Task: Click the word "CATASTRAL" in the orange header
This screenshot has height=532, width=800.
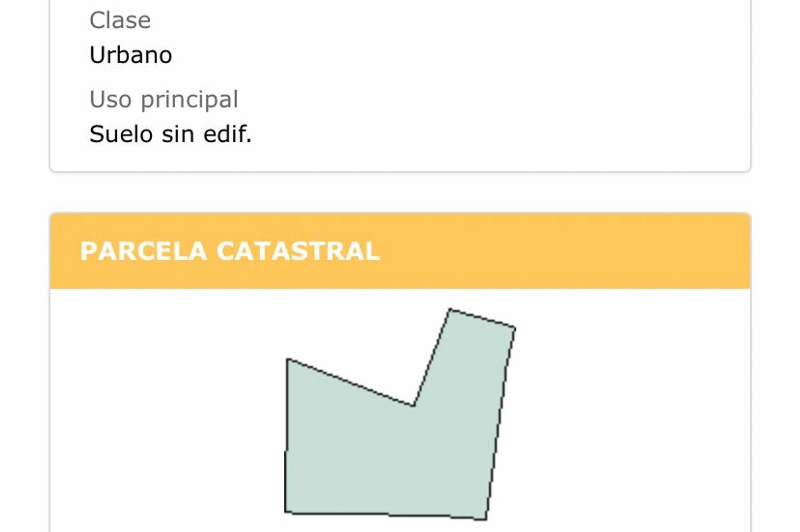Action: click(298, 251)
